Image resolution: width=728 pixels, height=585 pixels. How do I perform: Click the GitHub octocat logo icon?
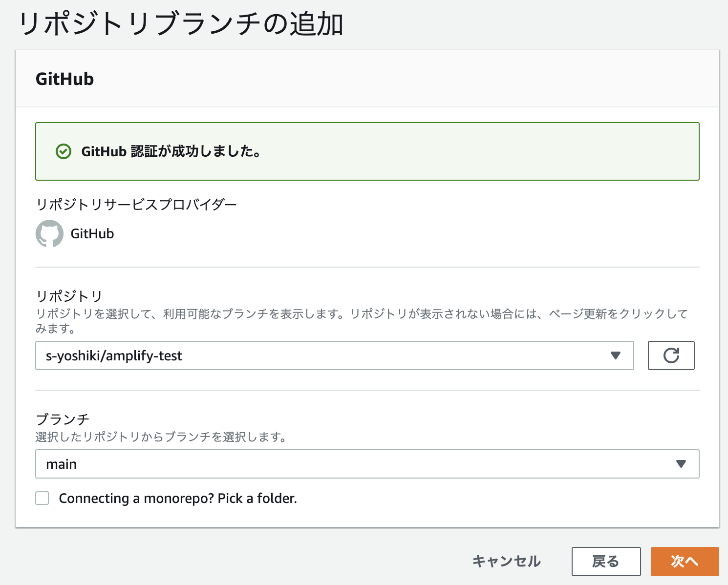[x=49, y=233]
